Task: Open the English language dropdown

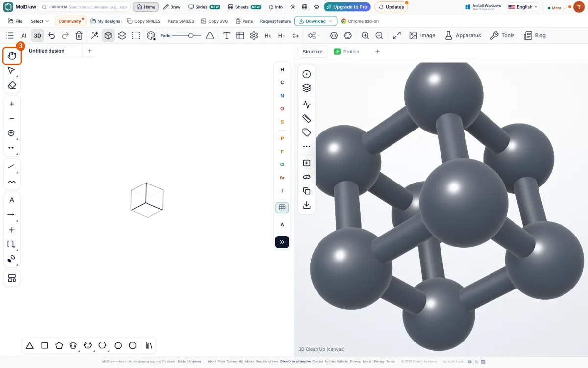Action: pyautogui.click(x=523, y=7)
